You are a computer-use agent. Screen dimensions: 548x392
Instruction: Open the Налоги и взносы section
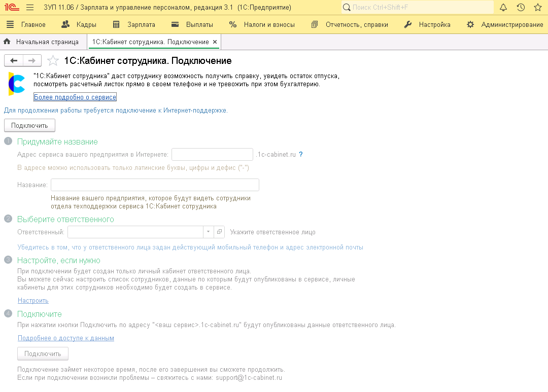269,24
